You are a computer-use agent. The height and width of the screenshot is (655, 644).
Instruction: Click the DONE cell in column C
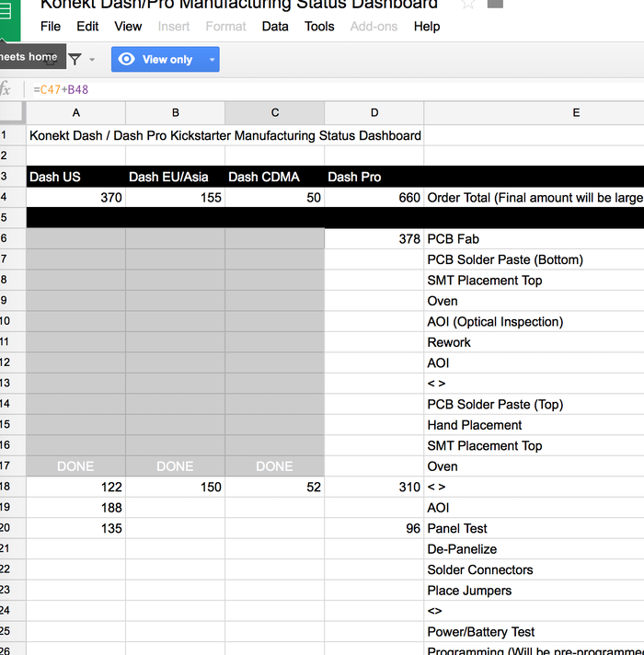(275, 466)
